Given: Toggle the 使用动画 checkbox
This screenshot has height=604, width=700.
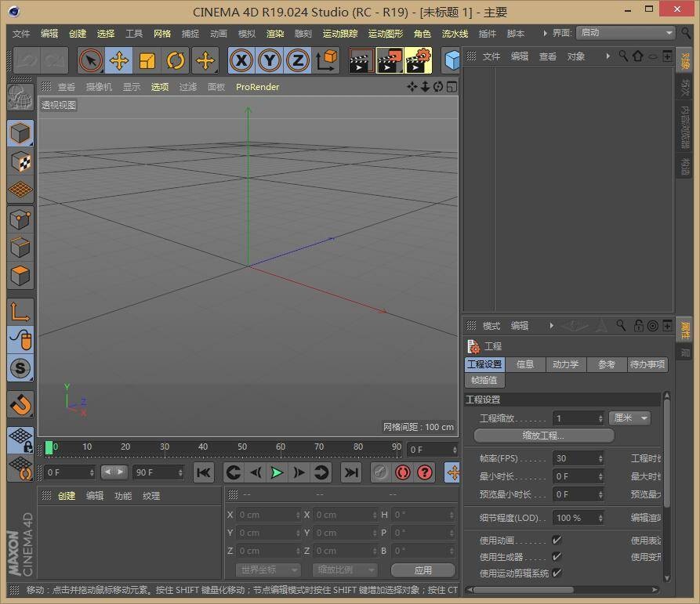Looking at the screenshot, I should pyautogui.click(x=557, y=541).
